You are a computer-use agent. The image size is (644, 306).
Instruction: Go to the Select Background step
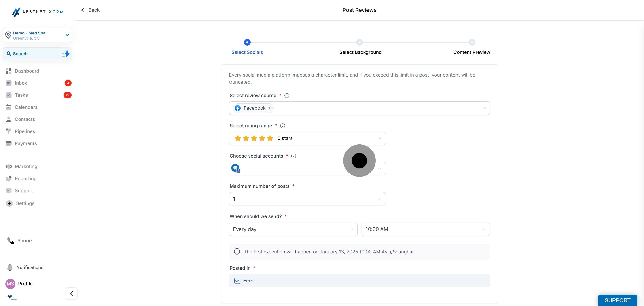(x=360, y=52)
